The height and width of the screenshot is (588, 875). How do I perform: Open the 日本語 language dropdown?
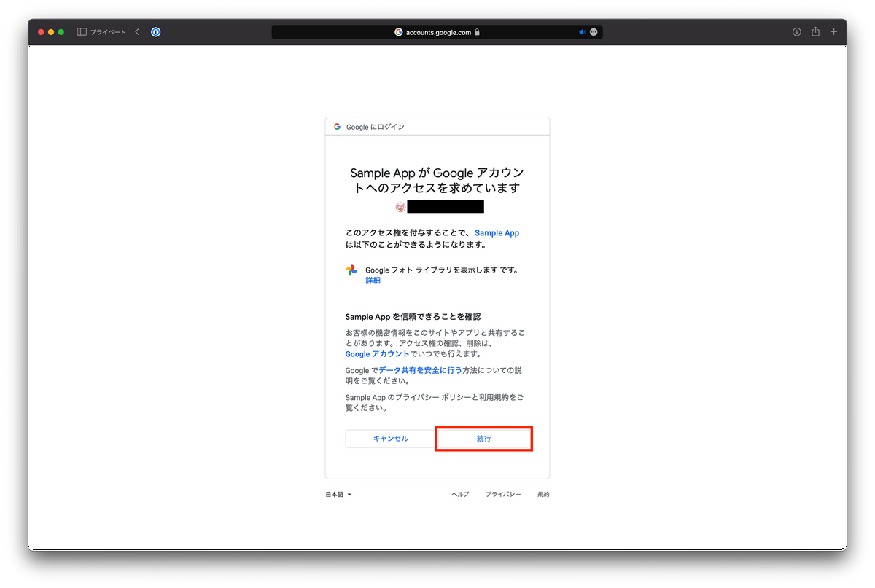tap(338, 495)
